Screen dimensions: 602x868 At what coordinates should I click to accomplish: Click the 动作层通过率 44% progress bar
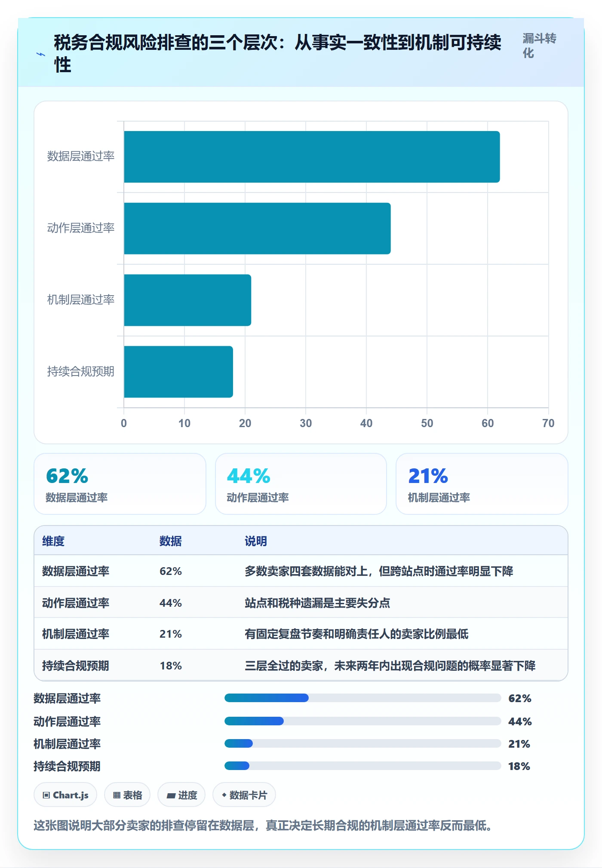(x=362, y=721)
